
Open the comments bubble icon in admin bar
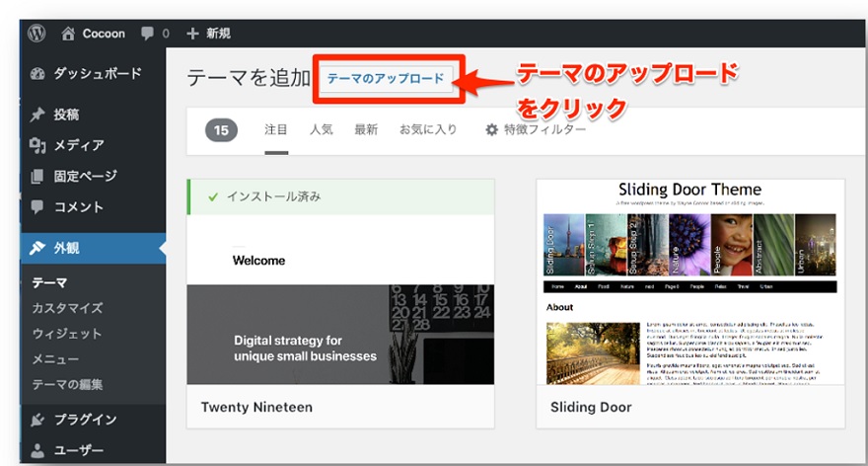(x=147, y=34)
